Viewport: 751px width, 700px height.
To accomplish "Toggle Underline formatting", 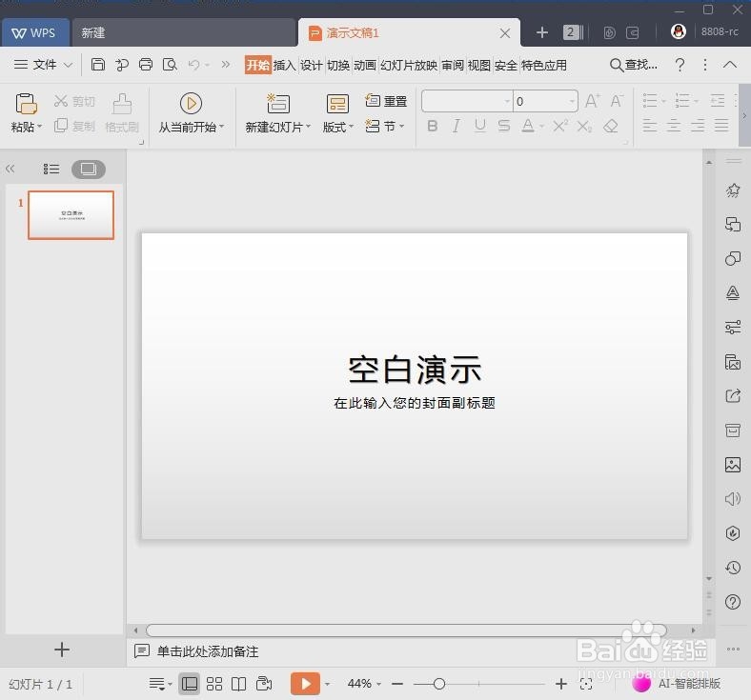I will click(x=480, y=127).
